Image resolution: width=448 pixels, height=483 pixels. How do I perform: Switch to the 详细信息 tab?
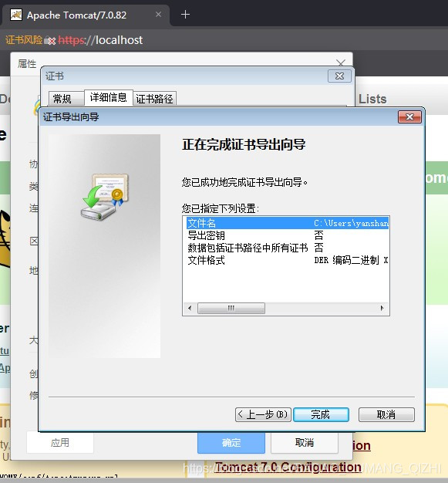(109, 97)
